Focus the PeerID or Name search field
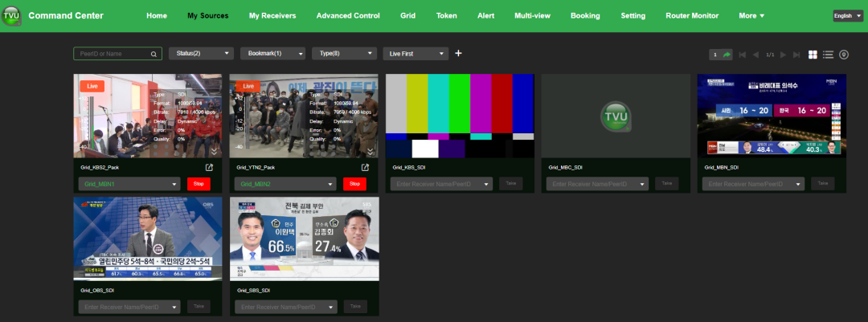The height and width of the screenshot is (322, 868). click(x=117, y=54)
